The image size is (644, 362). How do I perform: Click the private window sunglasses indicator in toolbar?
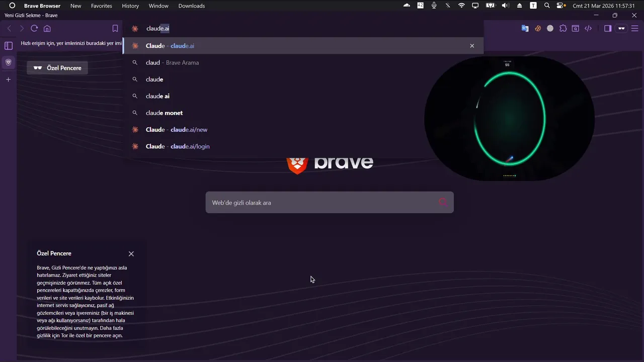point(622,29)
